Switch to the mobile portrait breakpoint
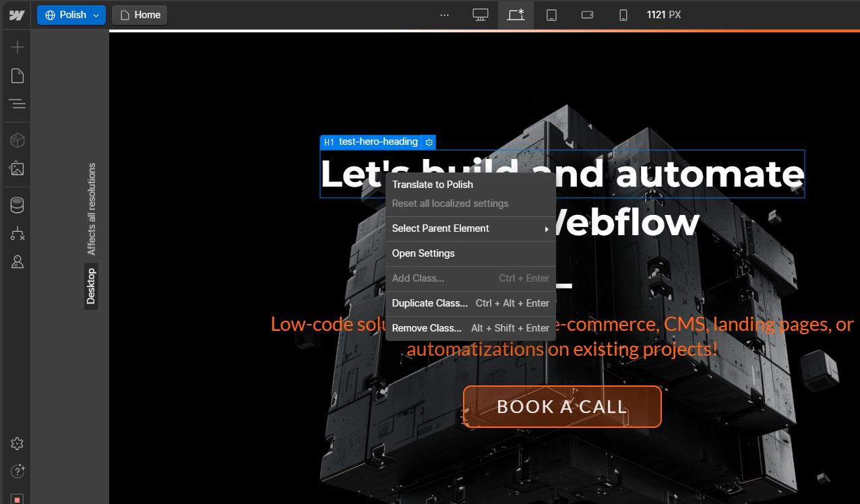Screen dimensions: 860x504 (x=623, y=15)
